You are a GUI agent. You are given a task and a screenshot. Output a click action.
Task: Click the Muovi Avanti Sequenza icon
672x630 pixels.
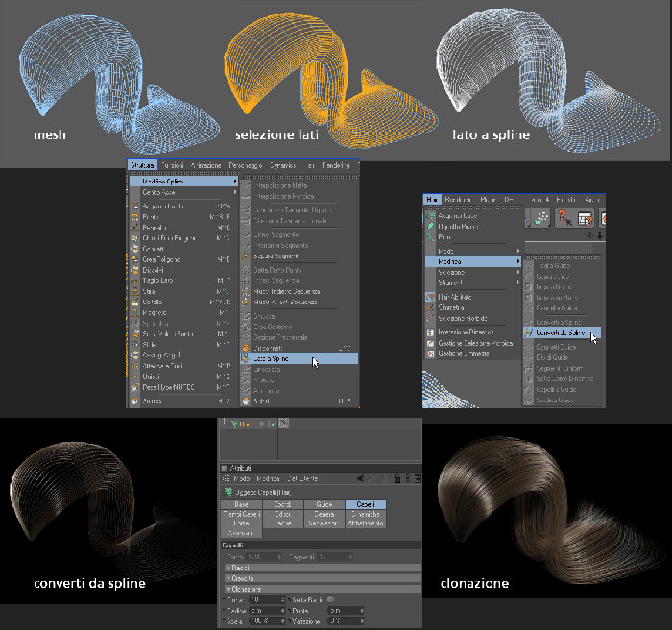(246, 302)
